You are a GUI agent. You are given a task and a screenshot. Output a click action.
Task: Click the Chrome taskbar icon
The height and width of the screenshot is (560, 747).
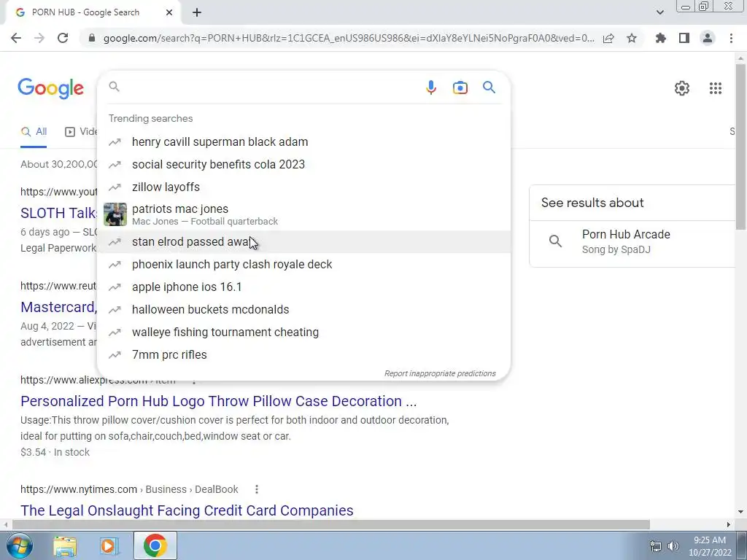pyautogui.click(x=155, y=545)
